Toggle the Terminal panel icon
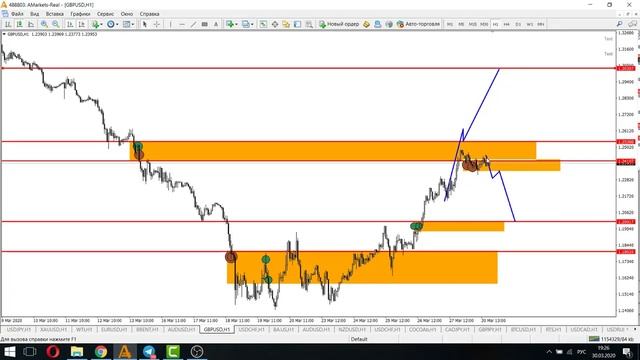The height and width of the screenshot is (360, 640). coord(298,24)
